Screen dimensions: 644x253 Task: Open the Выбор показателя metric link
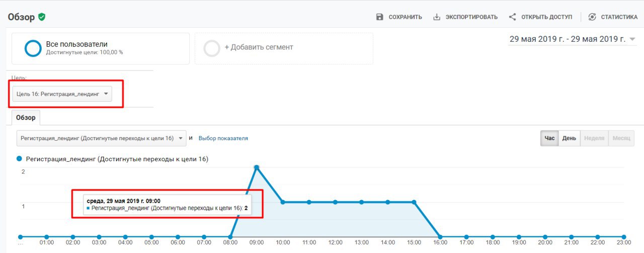[223, 138]
